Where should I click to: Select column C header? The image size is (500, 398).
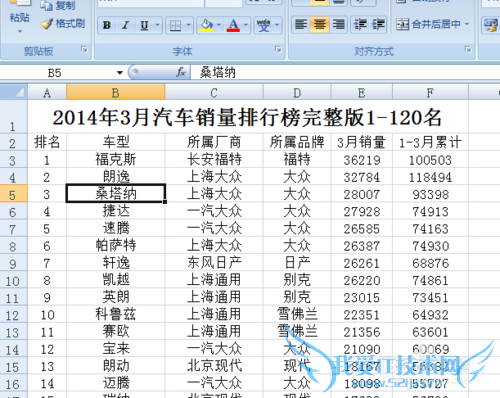click(214, 92)
